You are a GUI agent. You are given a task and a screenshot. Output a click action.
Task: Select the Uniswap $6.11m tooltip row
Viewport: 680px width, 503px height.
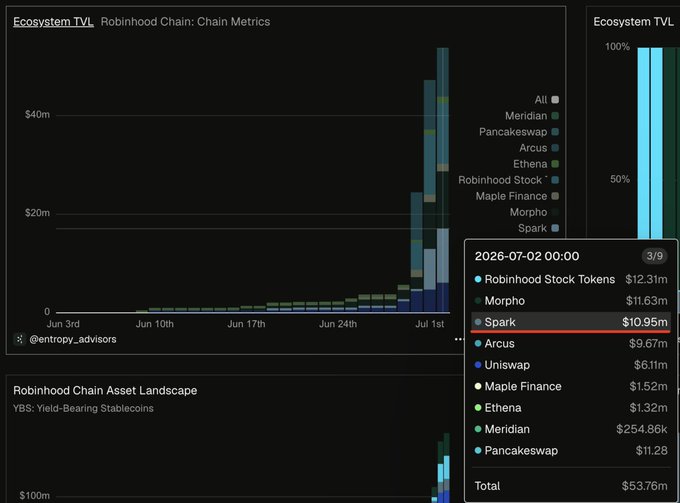click(x=571, y=365)
